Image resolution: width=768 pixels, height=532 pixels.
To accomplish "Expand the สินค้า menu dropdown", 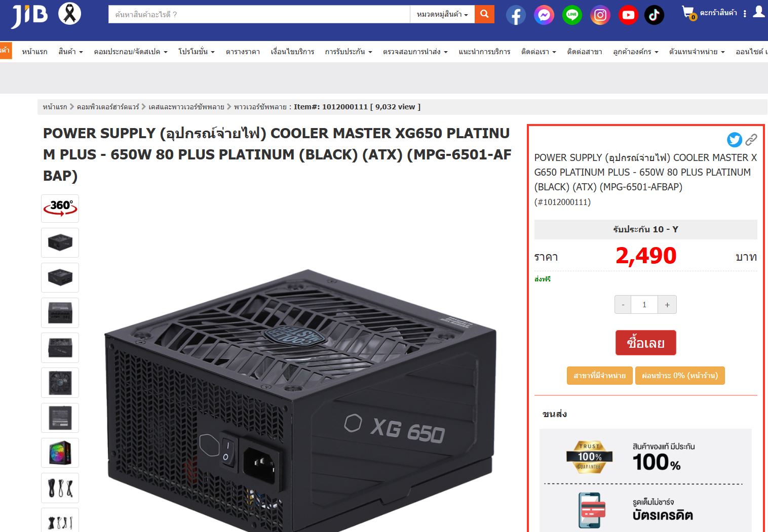I will 70,52.
